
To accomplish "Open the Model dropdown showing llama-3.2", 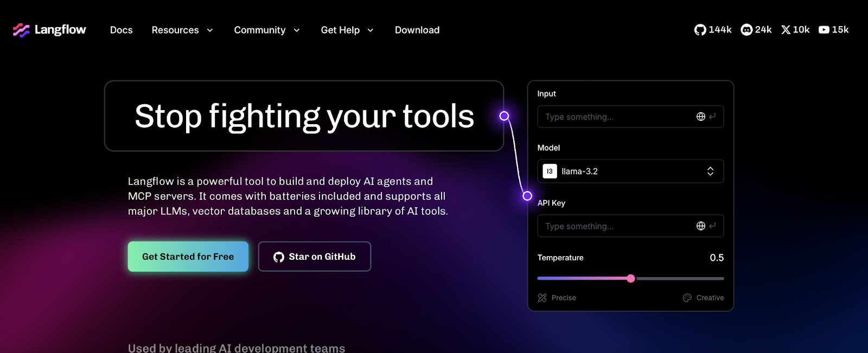I will coord(630,171).
